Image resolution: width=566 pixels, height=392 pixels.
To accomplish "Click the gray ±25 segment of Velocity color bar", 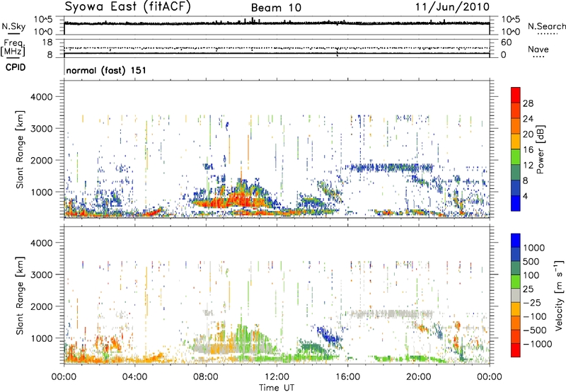I will pos(516,295).
